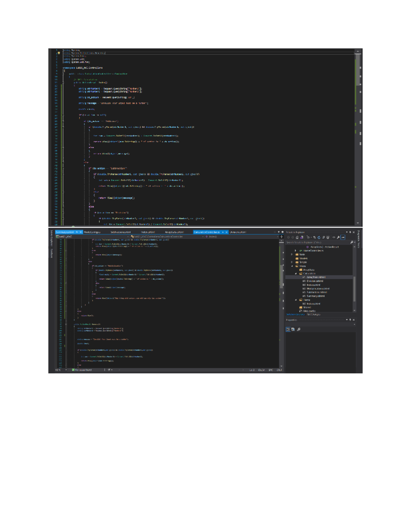411x532 pixels.
Task: Open project Properties with the wrench icon
Action: pyautogui.click(x=338, y=237)
